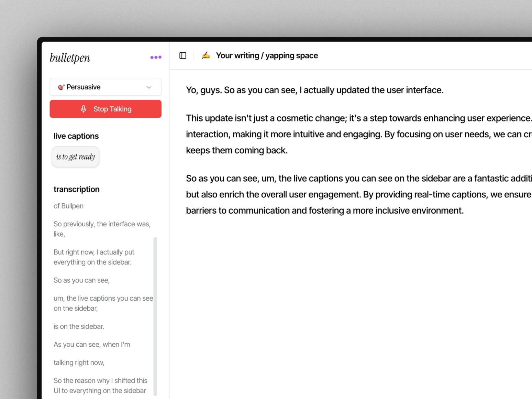The image size is (532, 399).
Task: Click the bulletpen logo
Action: click(70, 57)
